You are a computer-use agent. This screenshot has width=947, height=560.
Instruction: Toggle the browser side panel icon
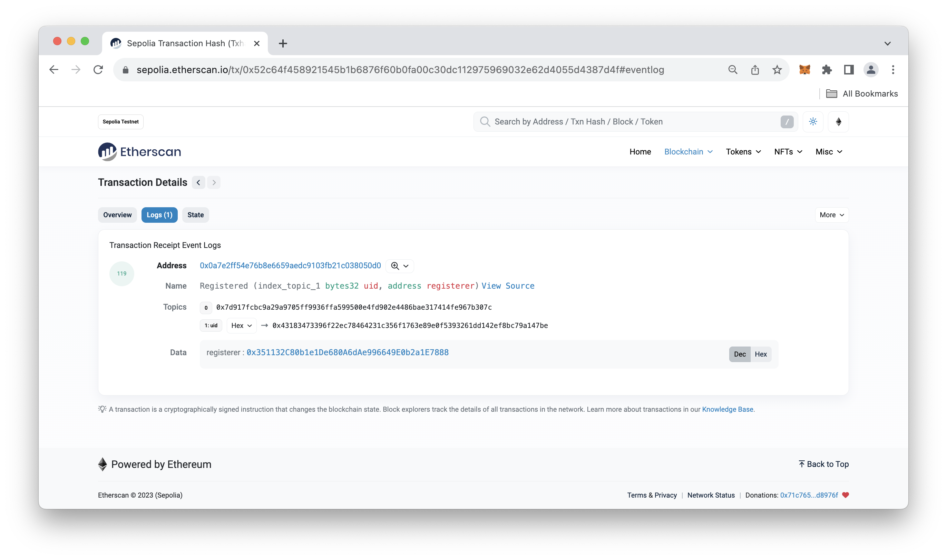(x=849, y=69)
